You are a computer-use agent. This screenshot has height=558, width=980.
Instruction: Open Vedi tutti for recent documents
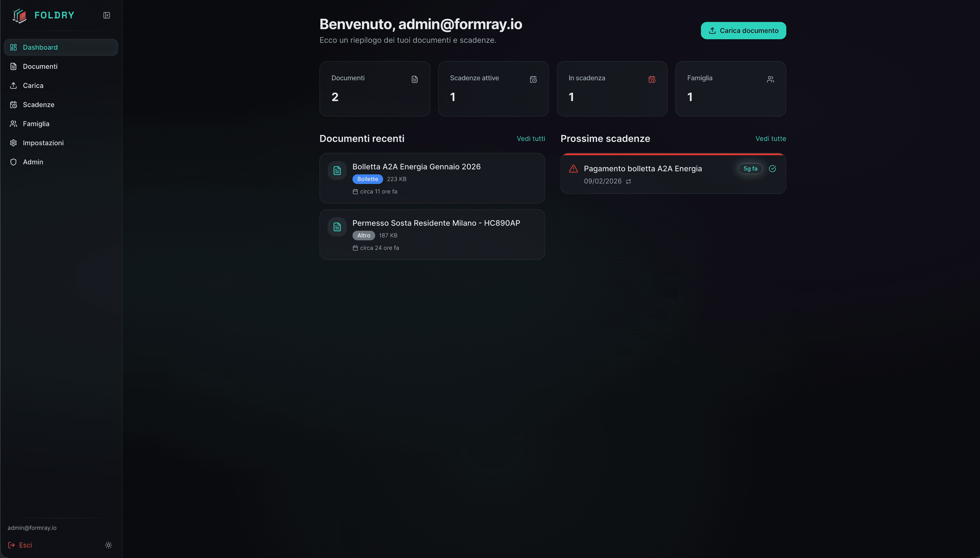[x=531, y=138]
